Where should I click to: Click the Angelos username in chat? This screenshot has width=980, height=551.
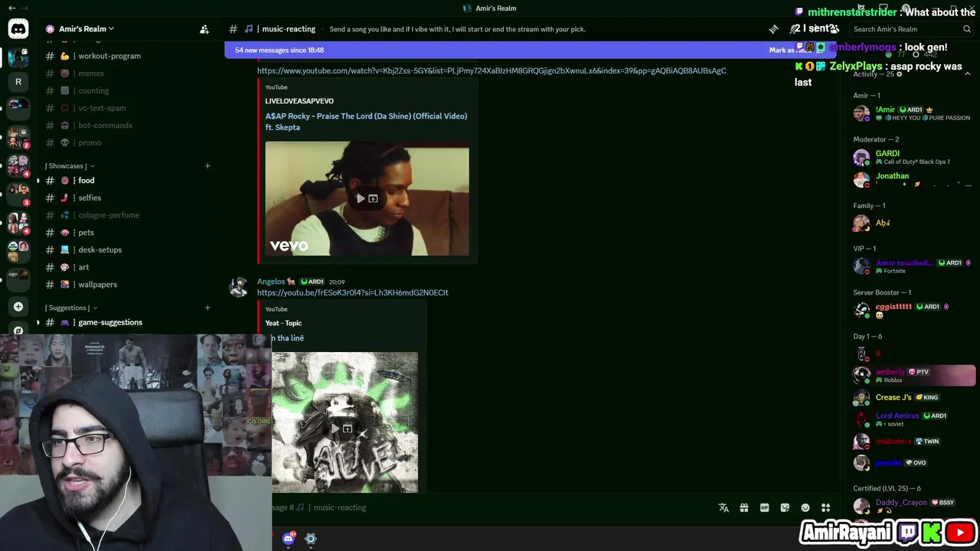click(271, 282)
